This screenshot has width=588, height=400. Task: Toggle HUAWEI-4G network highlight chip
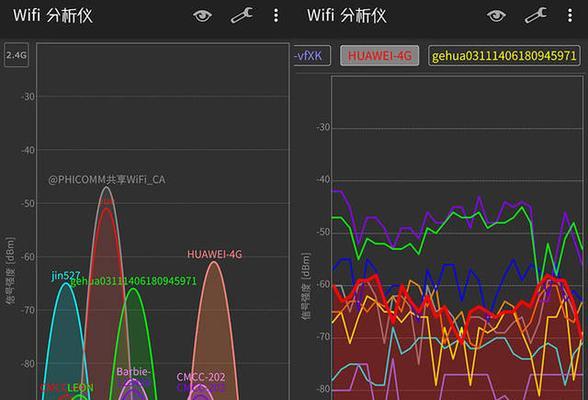click(x=380, y=56)
